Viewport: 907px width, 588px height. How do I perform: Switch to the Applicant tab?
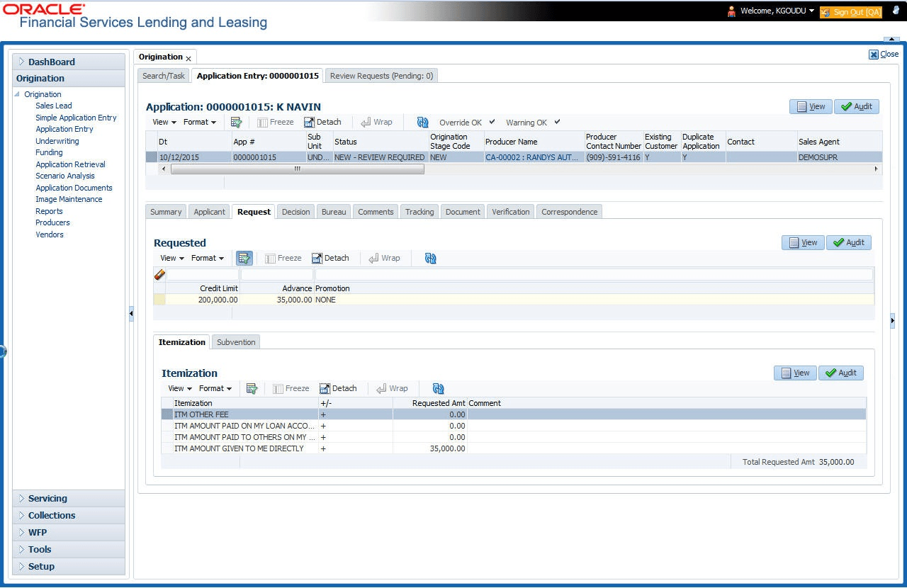(210, 211)
